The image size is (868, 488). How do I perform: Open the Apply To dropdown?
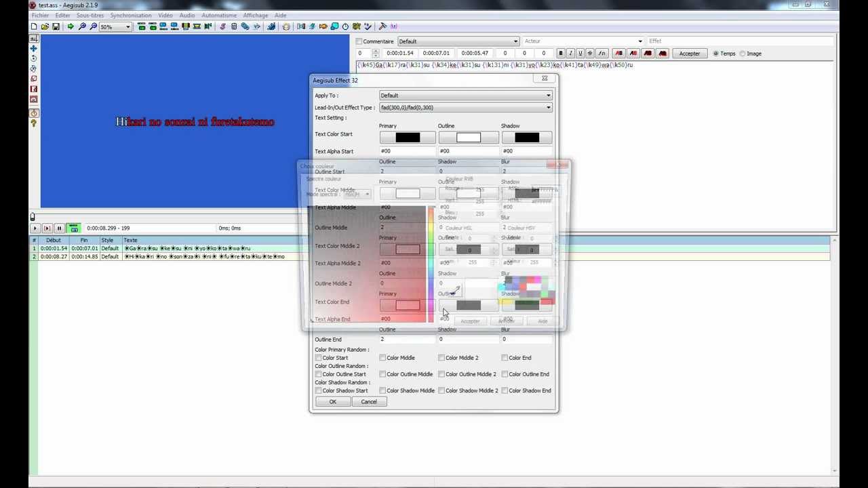(x=466, y=96)
